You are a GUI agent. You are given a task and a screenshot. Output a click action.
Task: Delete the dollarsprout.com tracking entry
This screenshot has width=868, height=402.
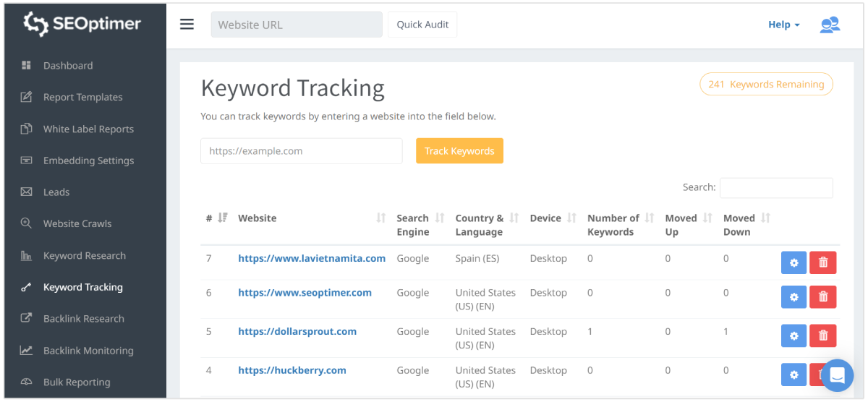pyautogui.click(x=822, y=335)
